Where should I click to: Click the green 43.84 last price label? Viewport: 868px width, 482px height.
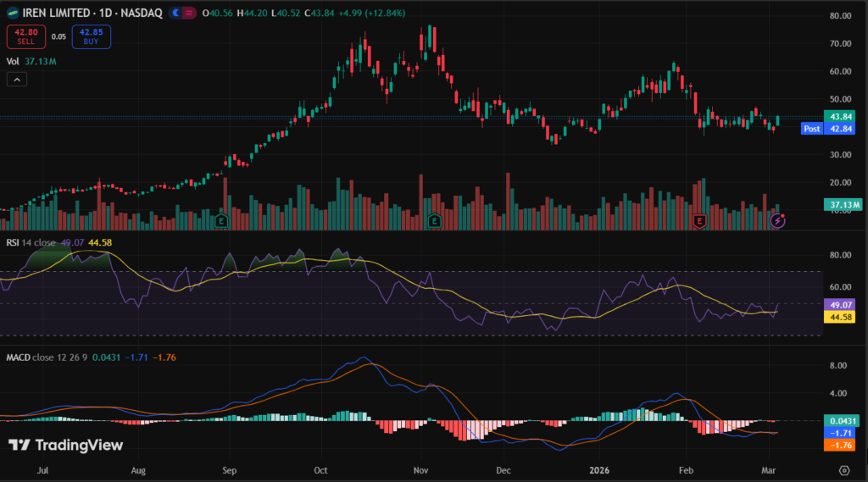tap(841, 116)
